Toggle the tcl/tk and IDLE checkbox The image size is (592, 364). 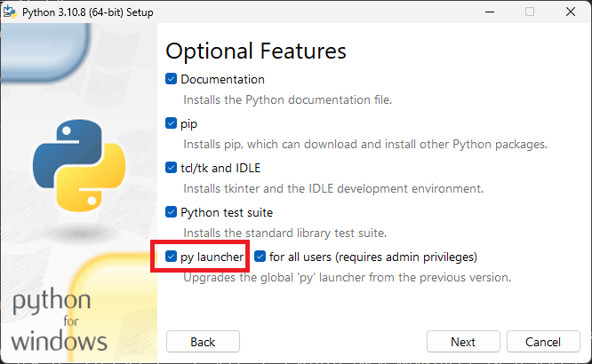coord(171,168)
